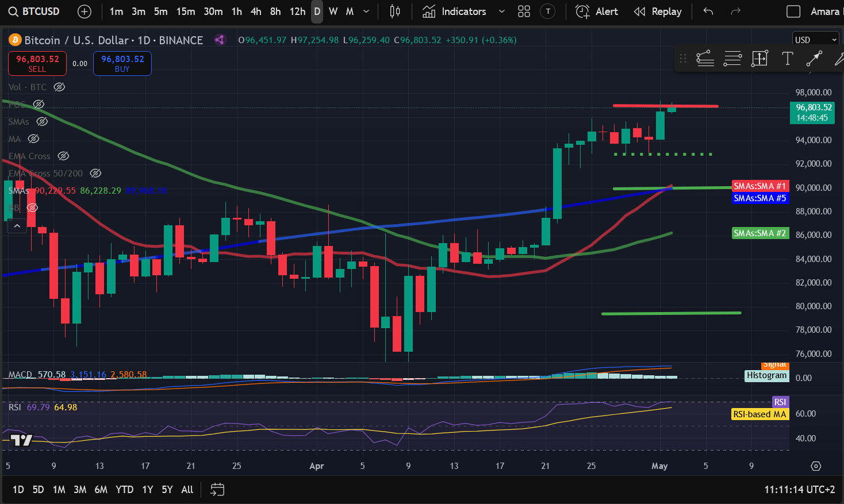Open the layout grid templates icon

coord(524,11)
